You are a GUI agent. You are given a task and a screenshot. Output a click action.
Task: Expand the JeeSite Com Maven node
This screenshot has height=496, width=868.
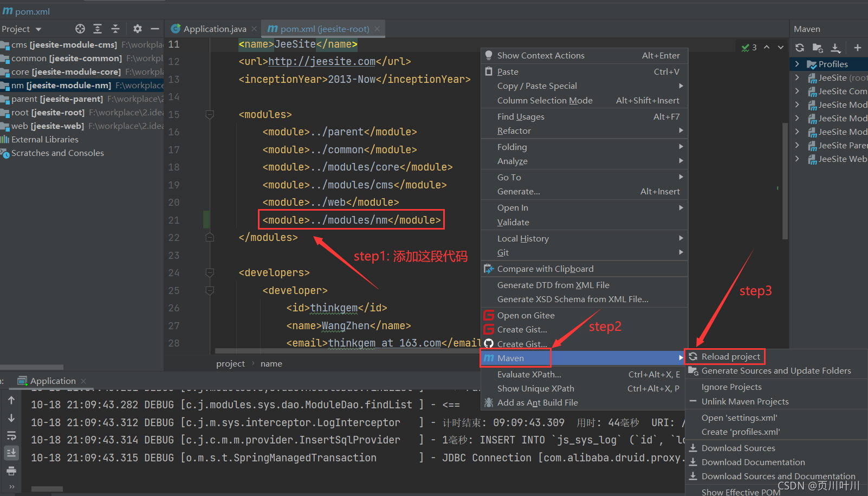(797, 91)
